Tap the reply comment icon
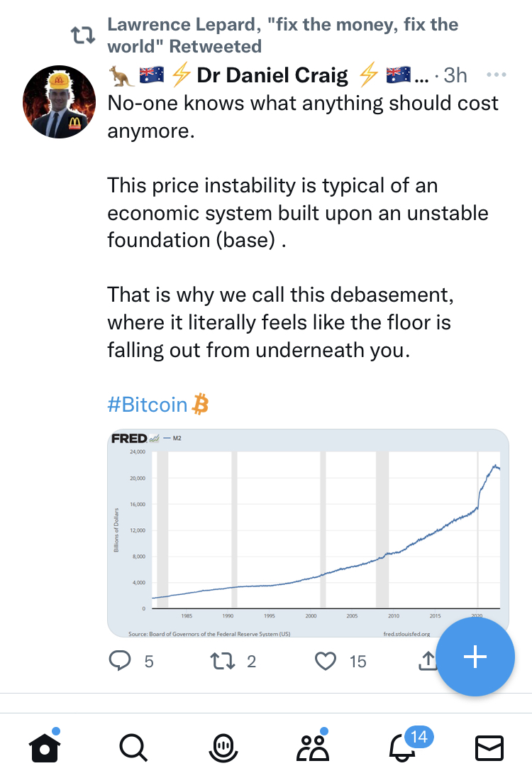Screen dimensions: 532x783 pos(120,661)
